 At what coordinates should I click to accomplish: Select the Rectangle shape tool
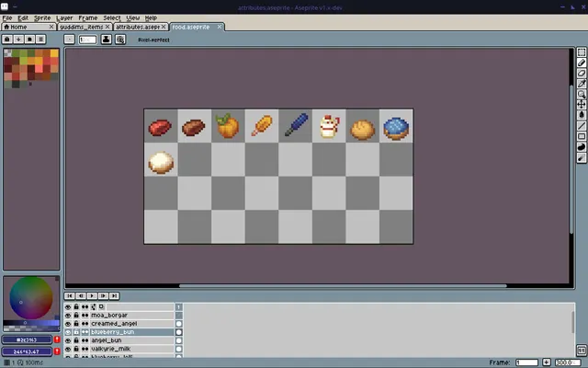[x=582, y=136]
